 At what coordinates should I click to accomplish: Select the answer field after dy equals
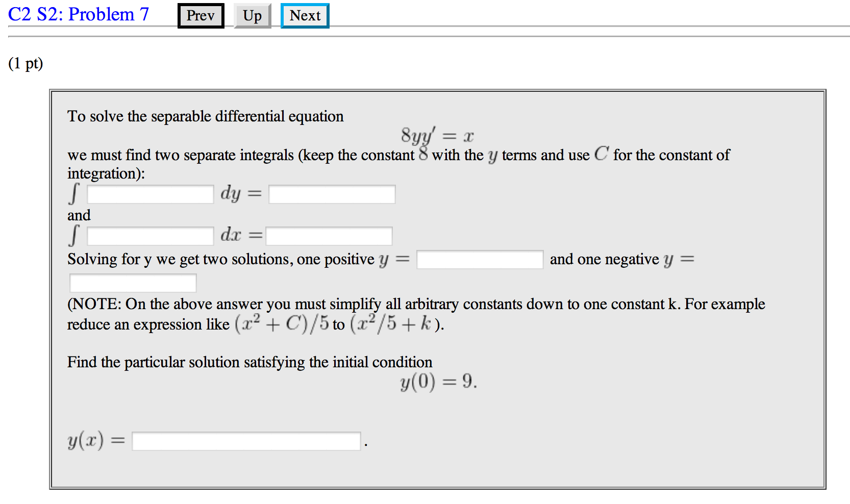[x=332, y=194]
